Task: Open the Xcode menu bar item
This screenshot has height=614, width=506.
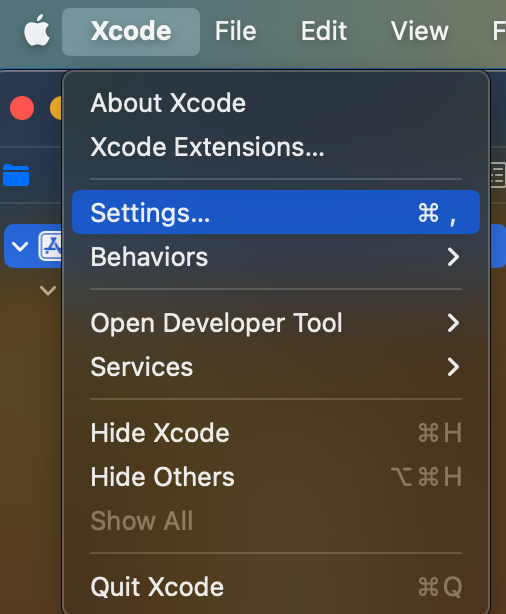Action: pyautogui.click(x=131, y=31)
